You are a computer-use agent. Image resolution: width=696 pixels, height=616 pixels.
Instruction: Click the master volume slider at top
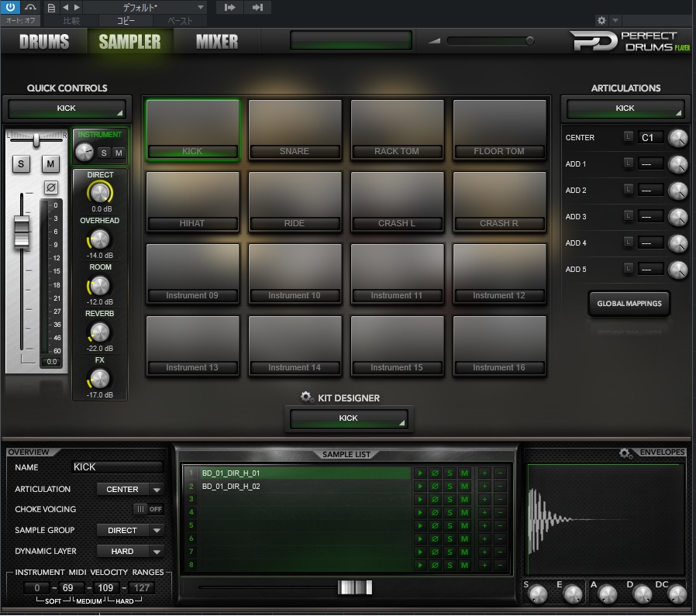click(x=488, y=41)
